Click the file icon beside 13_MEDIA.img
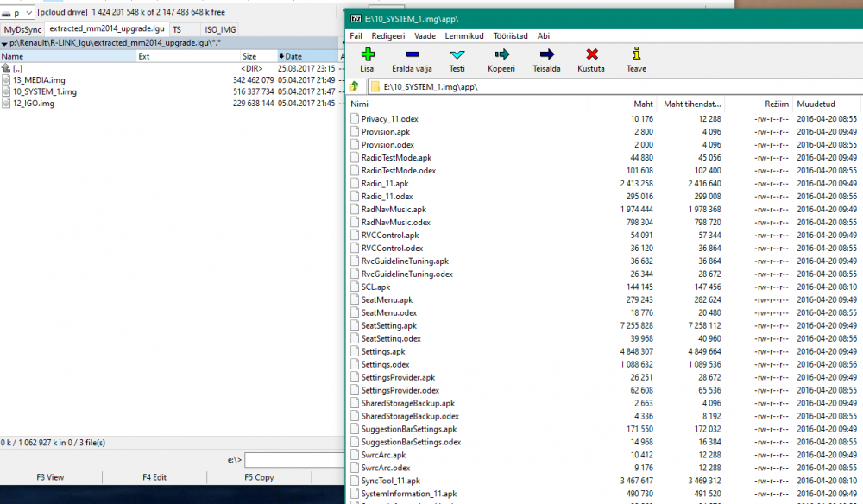Screen dimensions: 863x504 (6, 79)
